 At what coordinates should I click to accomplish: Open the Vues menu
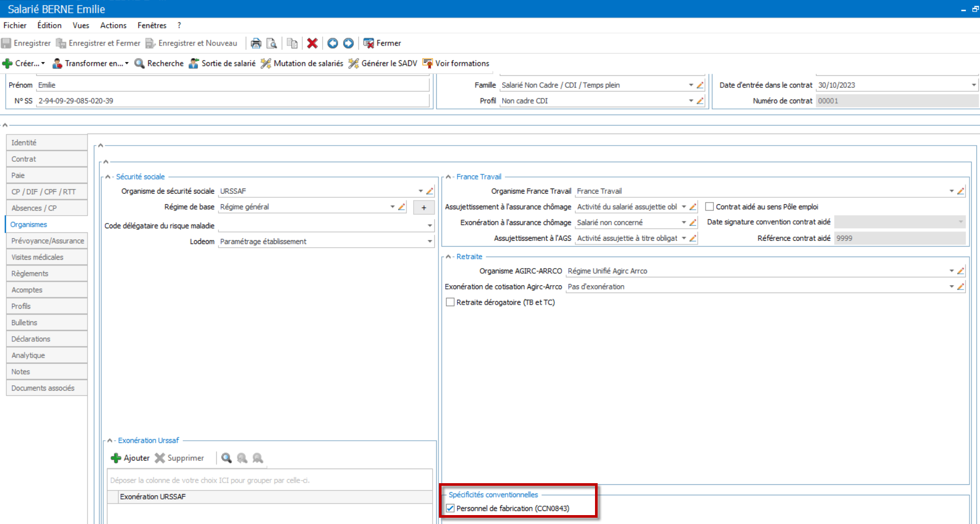tap(81, 25)
